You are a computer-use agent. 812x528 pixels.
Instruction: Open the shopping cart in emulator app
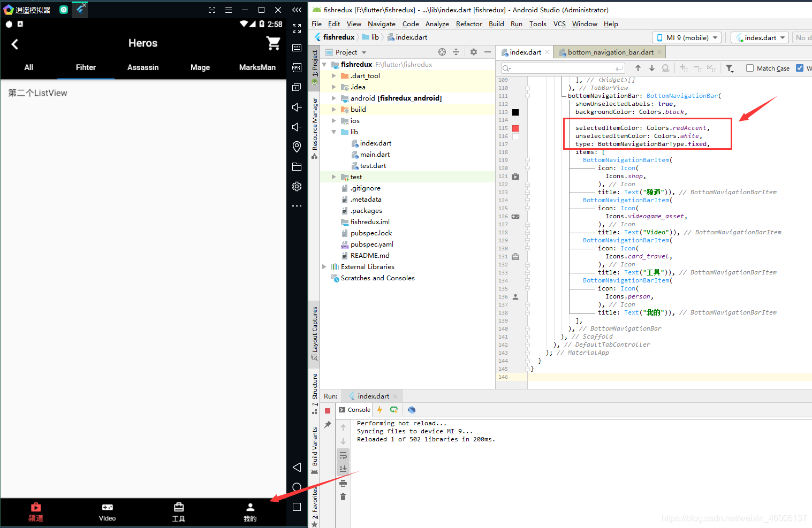(x=274, y=43)
